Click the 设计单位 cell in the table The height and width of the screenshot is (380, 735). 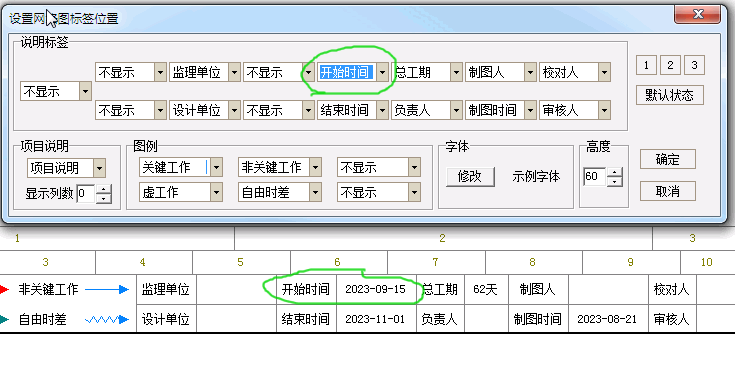coord(166,319)
